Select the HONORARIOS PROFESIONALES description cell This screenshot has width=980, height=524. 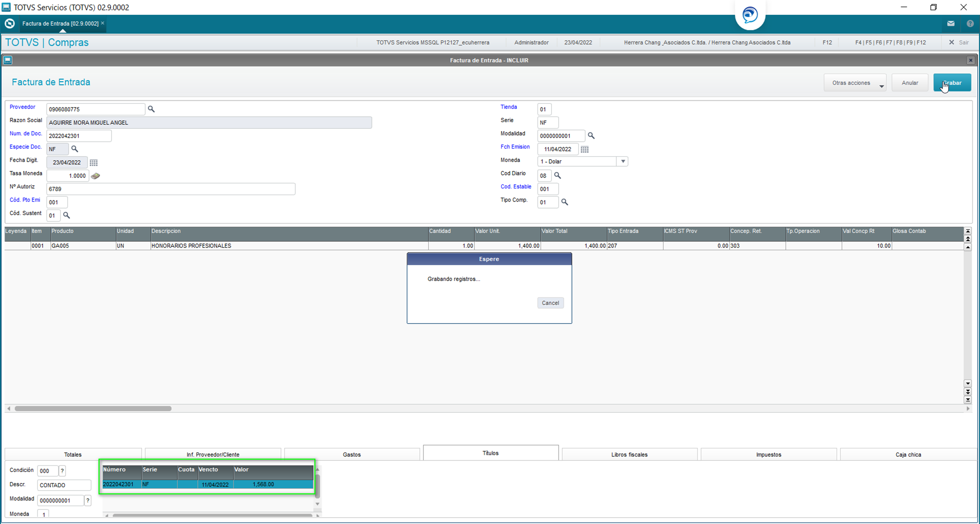point(289,246)
